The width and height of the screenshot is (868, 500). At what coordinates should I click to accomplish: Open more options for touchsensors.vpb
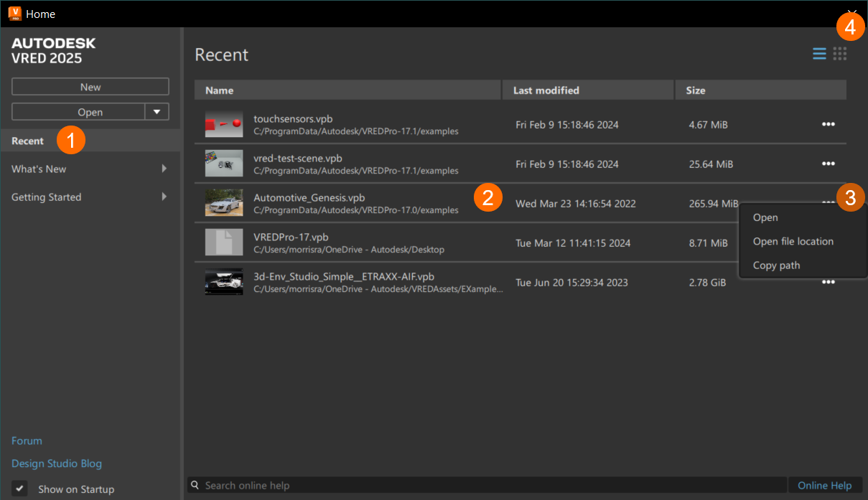click(x=828, y=124)
